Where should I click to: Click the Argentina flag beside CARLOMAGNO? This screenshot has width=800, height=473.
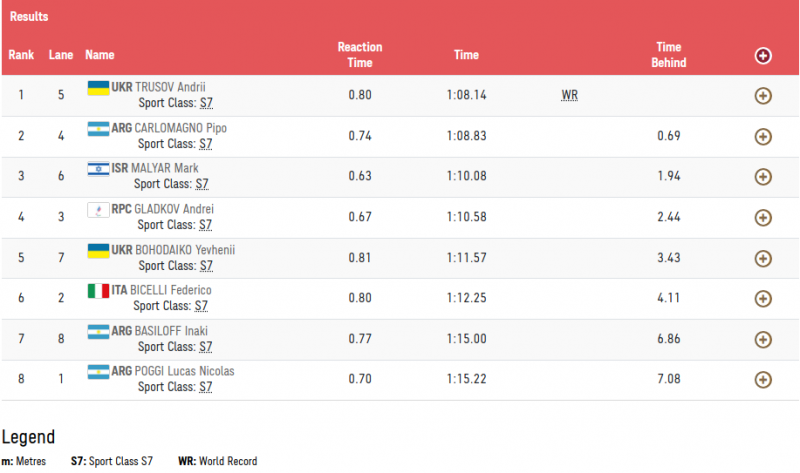tap(98, 128)
